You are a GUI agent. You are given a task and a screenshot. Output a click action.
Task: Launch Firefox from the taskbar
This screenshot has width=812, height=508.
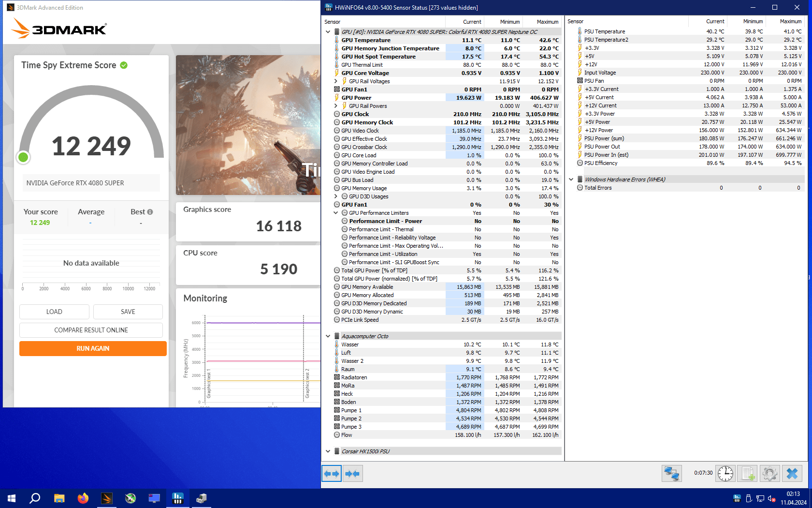[83, 498]
